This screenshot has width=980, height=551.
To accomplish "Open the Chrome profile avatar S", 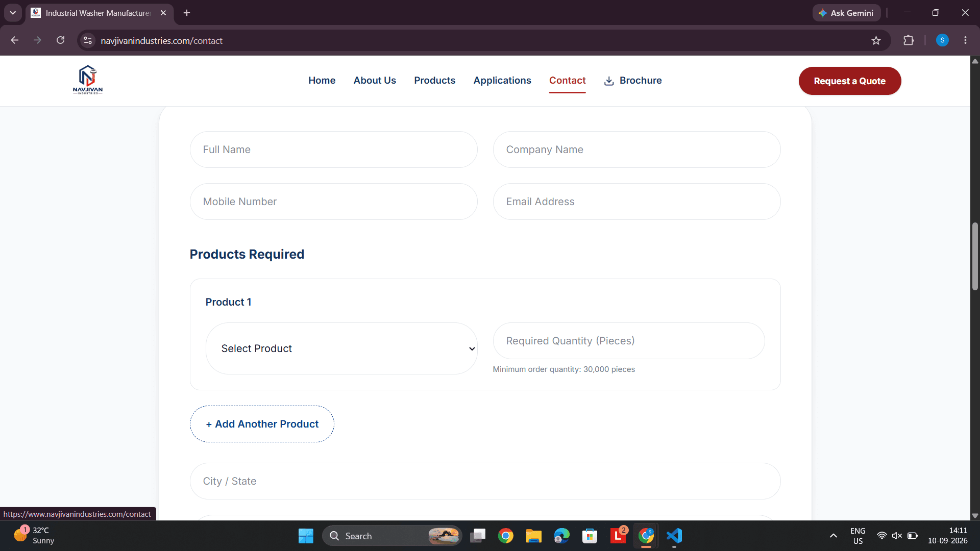I will tap(942, 40).
